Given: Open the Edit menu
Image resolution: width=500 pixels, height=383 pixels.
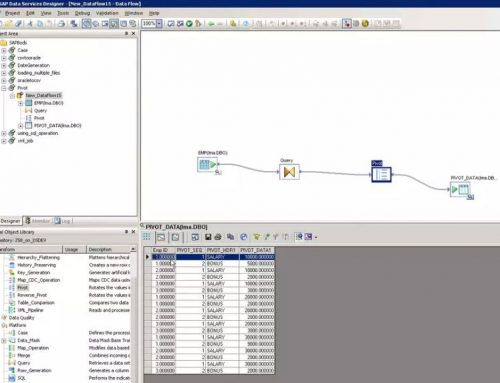Looking at the screenshot, I should [x=30, y=13].
